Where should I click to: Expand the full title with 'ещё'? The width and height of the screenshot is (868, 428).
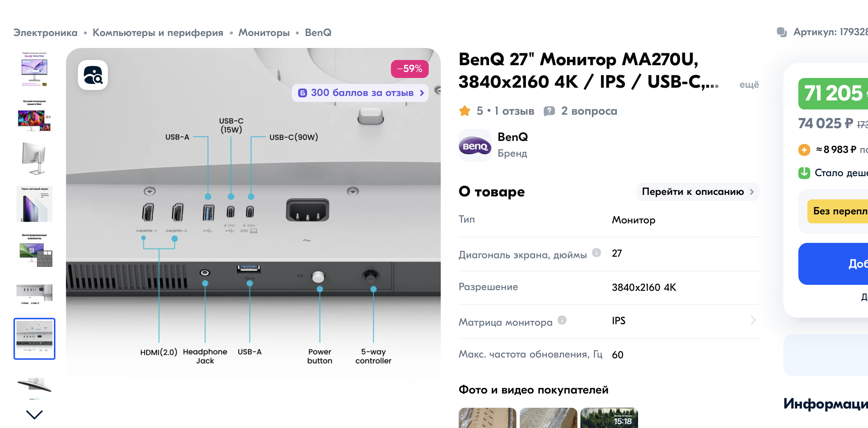(749, 85)
